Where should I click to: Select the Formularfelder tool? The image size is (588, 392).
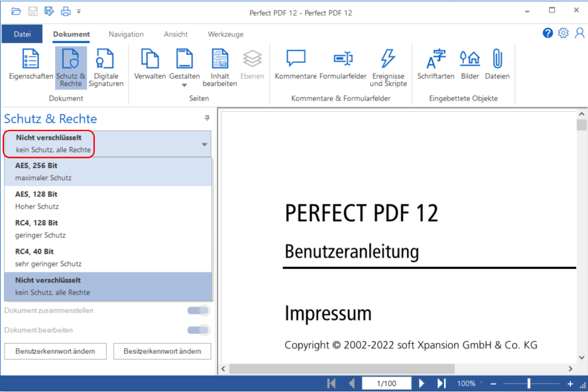click(x=343, y=66)
